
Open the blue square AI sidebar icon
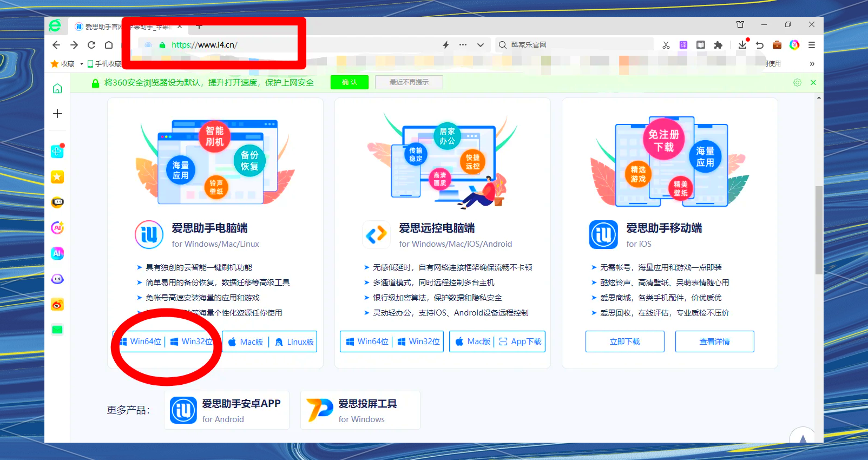coord(57,253)
